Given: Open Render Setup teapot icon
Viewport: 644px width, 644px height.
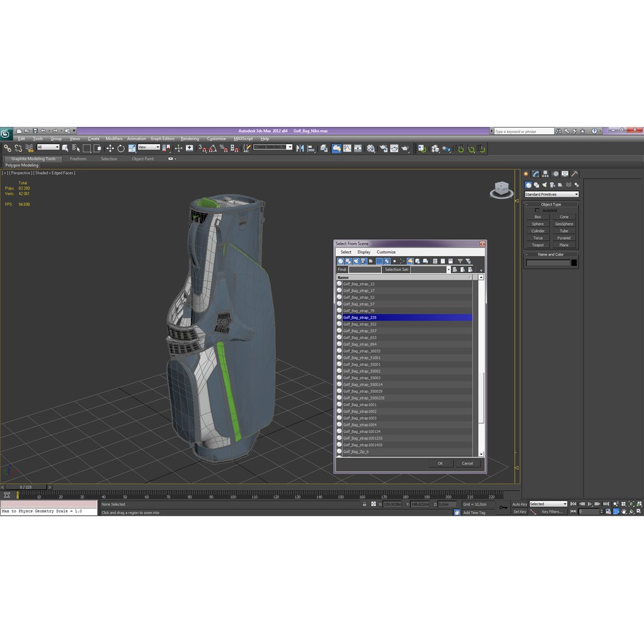Looking at the screenshot, I should 383,148.
